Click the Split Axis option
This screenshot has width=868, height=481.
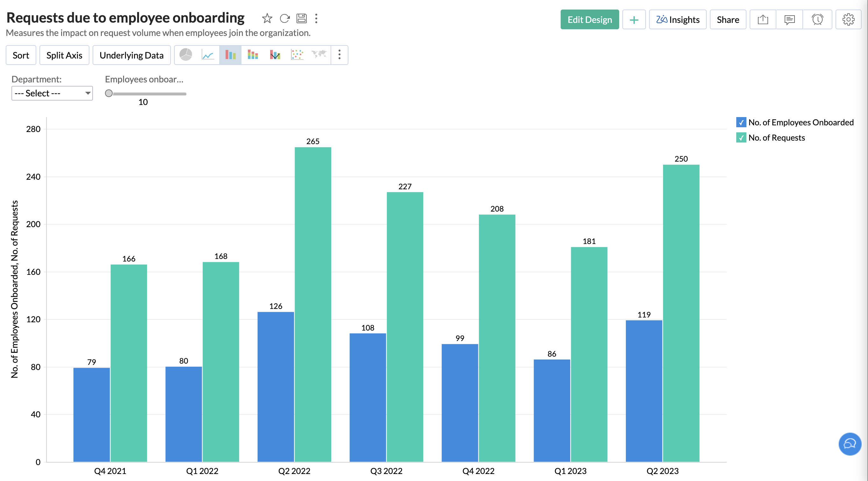pyautogui.click(x=64, y=55)
